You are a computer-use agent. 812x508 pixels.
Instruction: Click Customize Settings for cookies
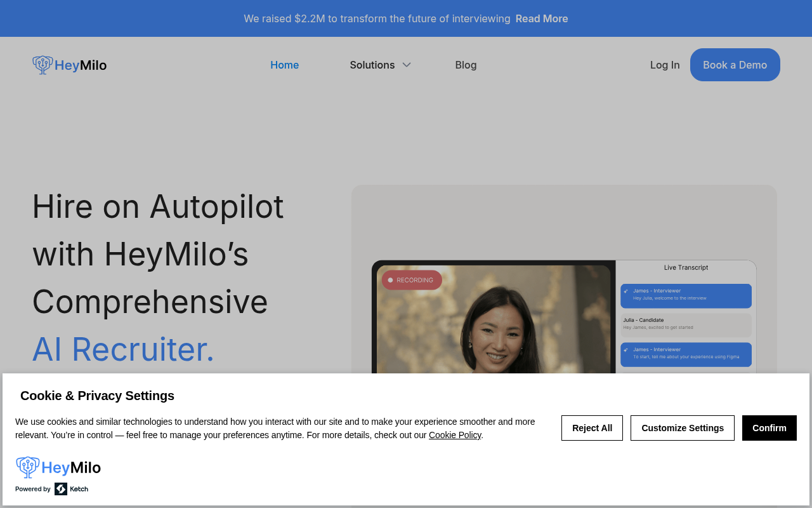click(682, 428)
